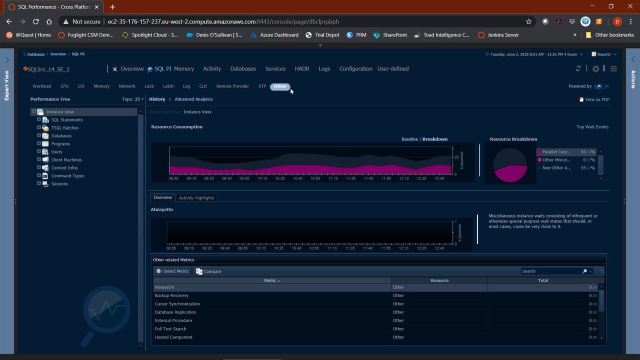Open the Databases top menu
640x360 pixels.
point(243,69)
